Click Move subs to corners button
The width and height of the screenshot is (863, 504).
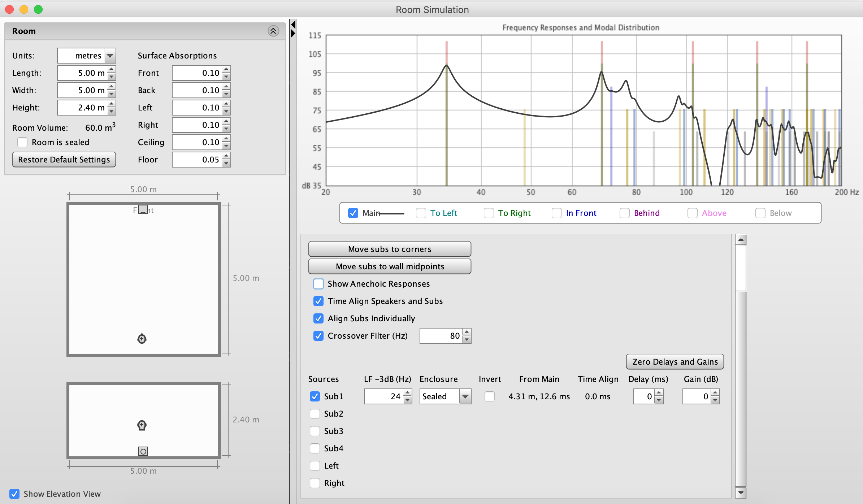tap(390, 249)
